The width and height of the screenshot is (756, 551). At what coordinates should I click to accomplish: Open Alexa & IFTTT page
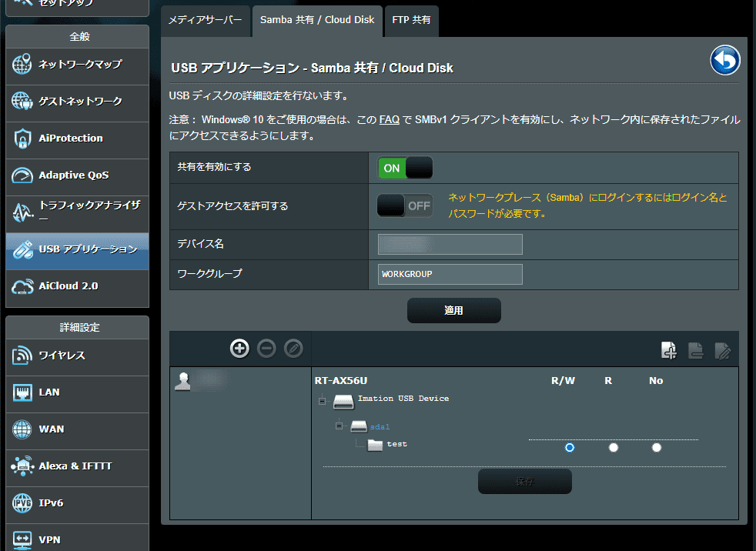(77, 466)
